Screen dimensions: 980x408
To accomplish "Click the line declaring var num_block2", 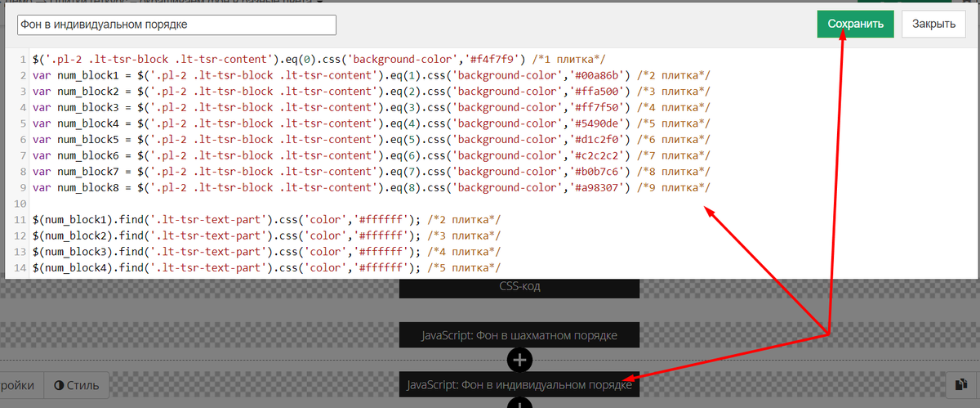I will [372, 92].
